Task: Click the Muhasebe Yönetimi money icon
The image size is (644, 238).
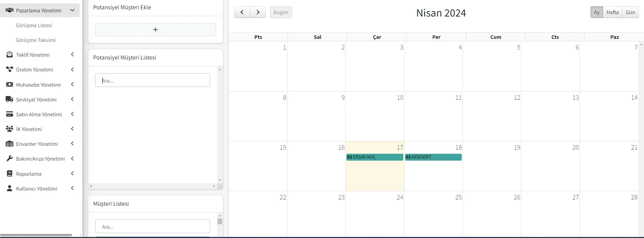Action: click(x=10, y=85)
